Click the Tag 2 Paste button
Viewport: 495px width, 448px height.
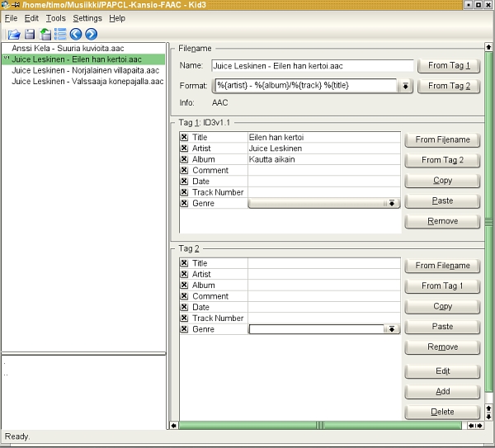(442, 327)
